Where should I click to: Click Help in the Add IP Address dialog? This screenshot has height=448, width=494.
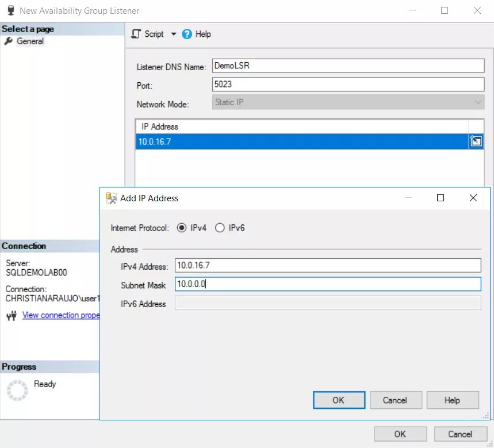coord(453,400)
